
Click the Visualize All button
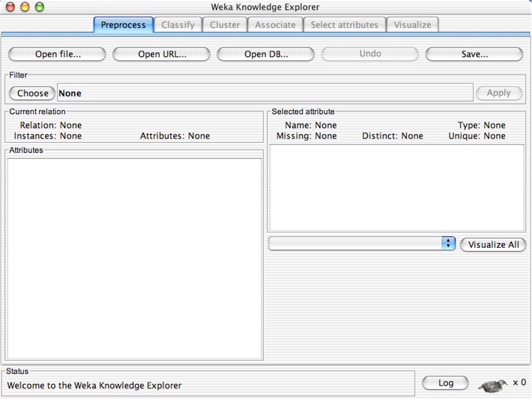(x=493, y=244)
